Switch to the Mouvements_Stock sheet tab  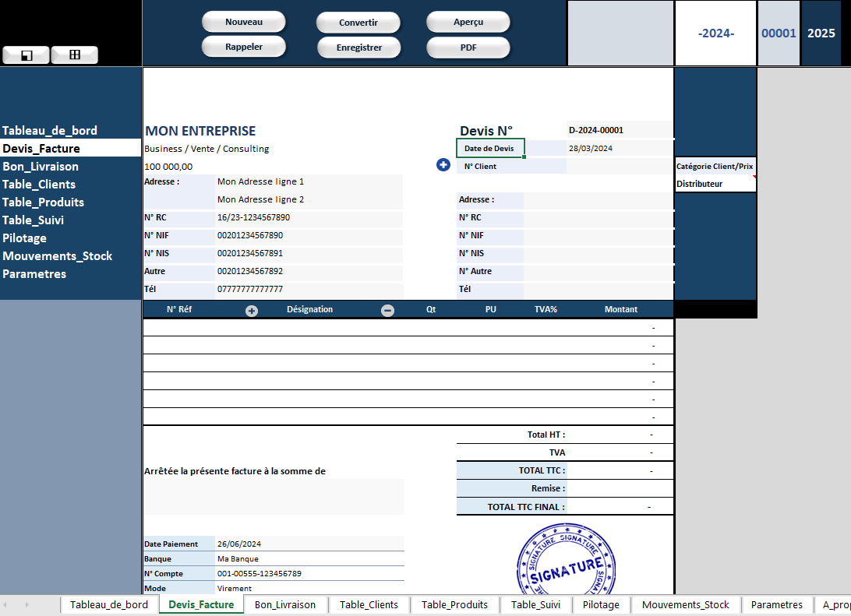click(x=686, y=604)
